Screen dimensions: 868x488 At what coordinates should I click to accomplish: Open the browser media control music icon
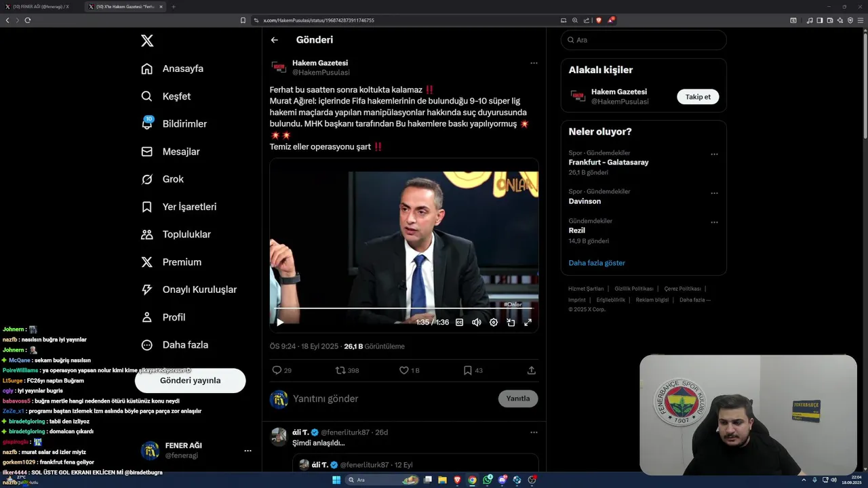810,20
